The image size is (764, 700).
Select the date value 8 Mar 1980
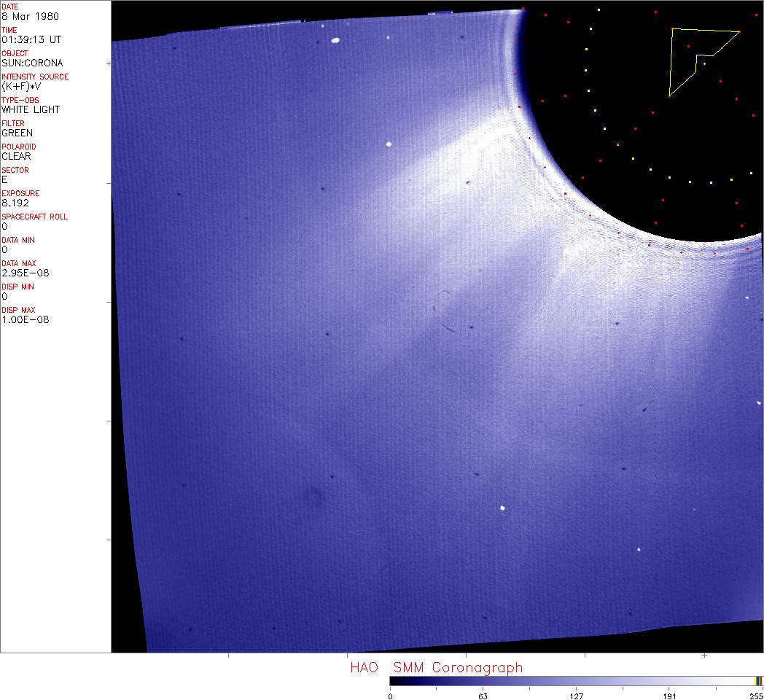(x=30, y=16)
